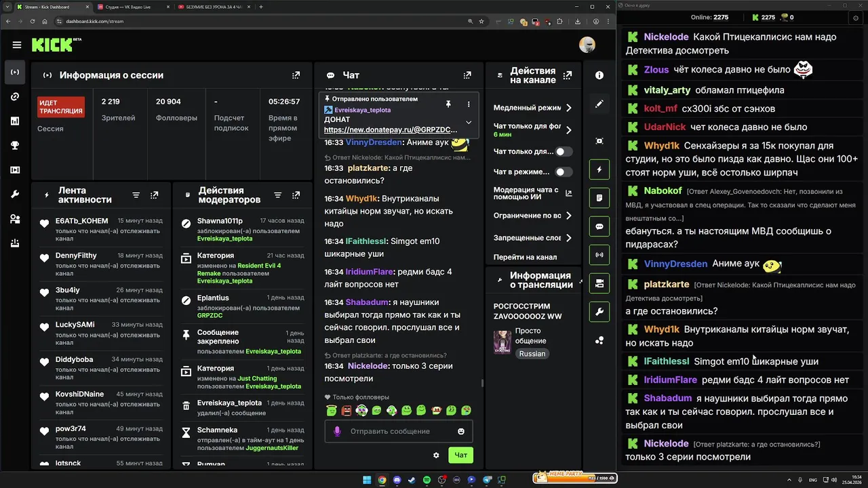Screen dimensions: 868x488
Task: Unpin the pinned donate message
Action: click(448, 104)
